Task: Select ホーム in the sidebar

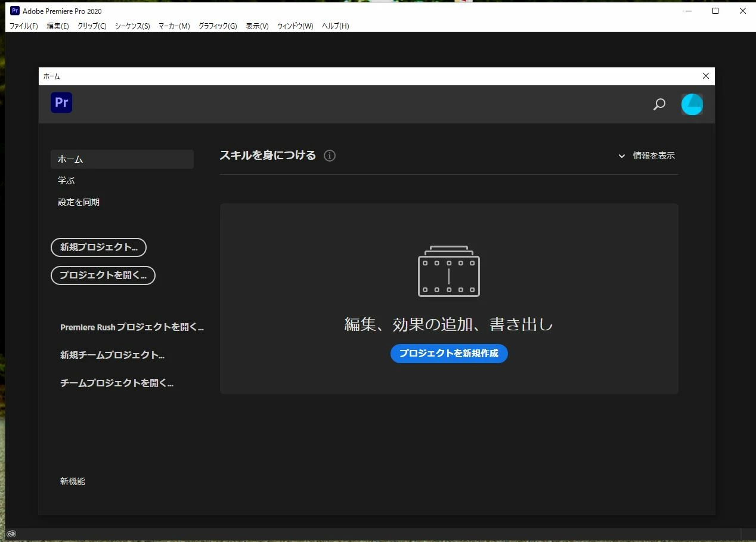Action: [122, 159]
